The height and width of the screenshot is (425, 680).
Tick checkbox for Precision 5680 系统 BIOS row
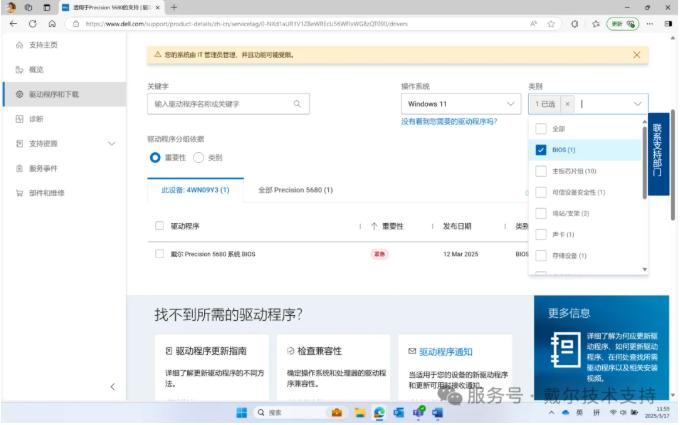click(159, 254)
